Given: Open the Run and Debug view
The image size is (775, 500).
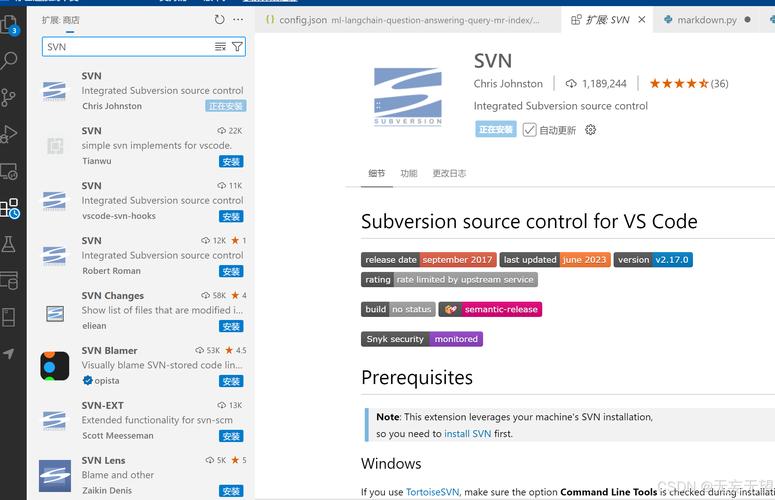Looking at the screenshot, I should click(9, 134).
